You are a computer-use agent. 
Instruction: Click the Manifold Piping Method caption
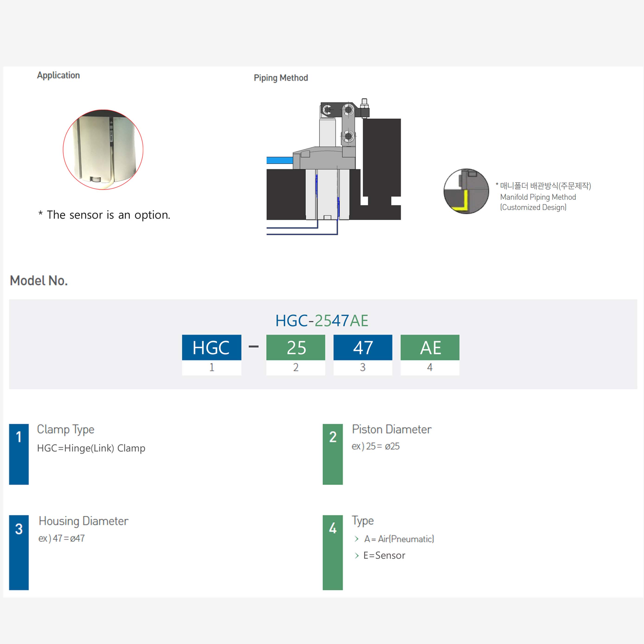click(x=538, y=197)
